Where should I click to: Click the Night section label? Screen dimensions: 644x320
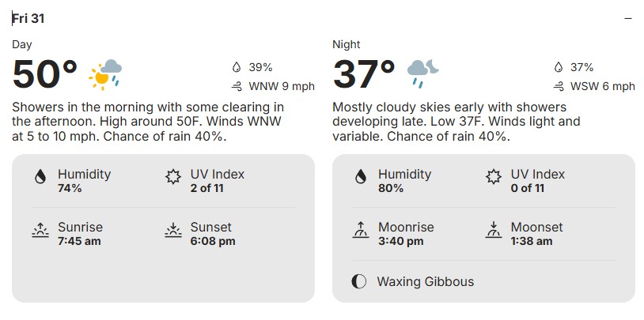(x=347, y=44)
